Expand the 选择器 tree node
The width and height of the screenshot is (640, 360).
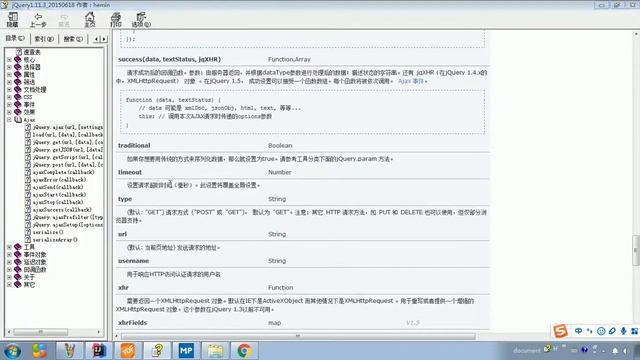[9, 67]
